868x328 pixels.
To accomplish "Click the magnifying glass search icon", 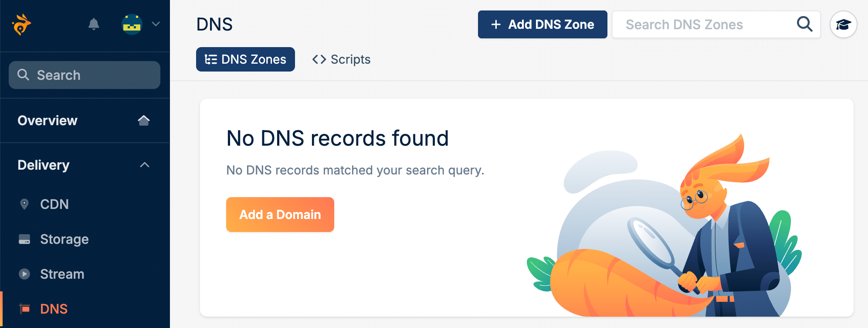I will [x=804, y=25].
